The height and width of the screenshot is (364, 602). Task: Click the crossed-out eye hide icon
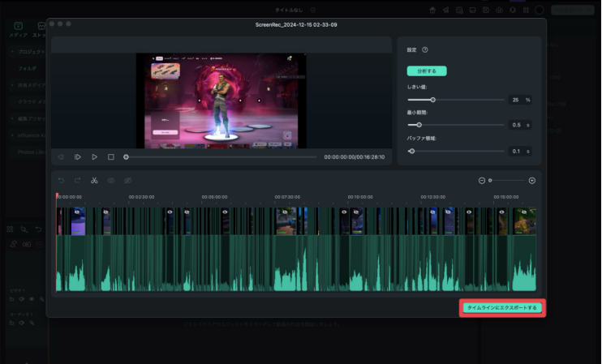[128, 180]
